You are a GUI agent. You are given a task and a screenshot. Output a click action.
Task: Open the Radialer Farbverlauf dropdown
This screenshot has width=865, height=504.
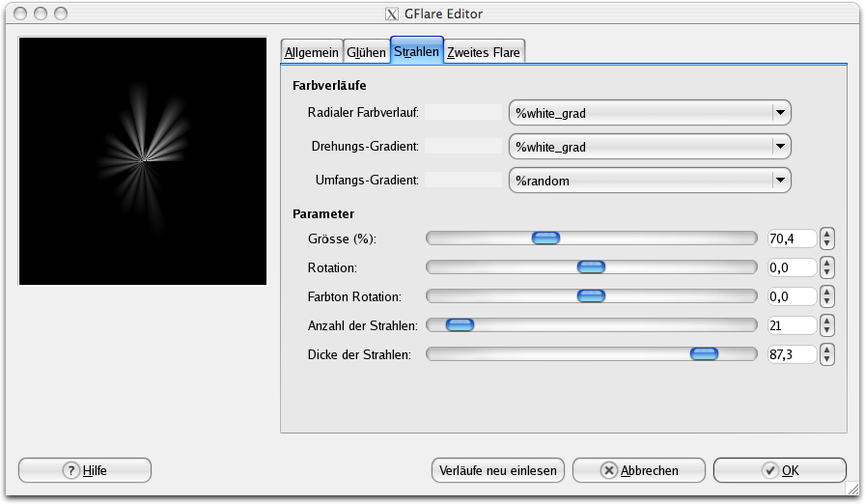tap(650, 113)
